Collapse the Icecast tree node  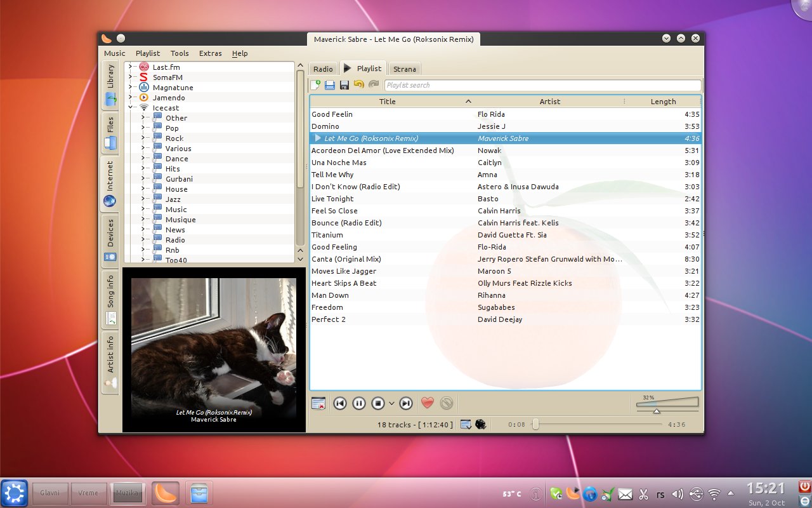click(130, 107)
